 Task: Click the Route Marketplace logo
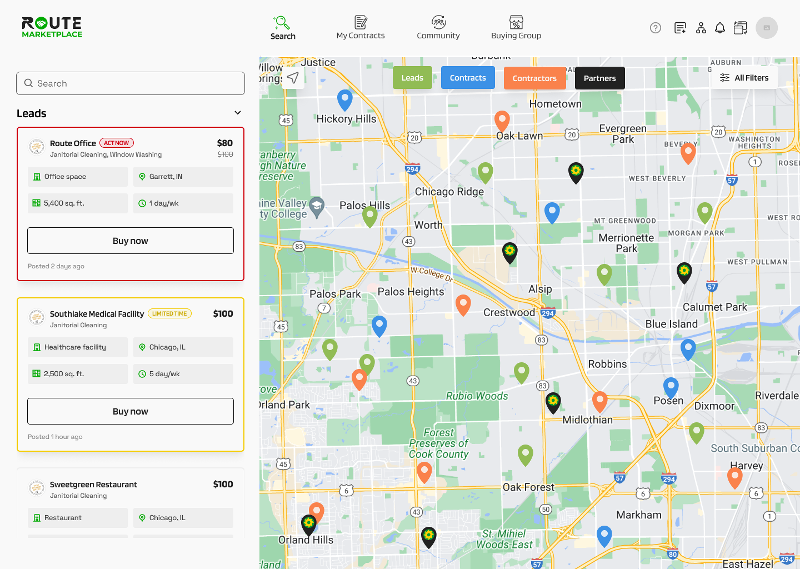point(52,27)
